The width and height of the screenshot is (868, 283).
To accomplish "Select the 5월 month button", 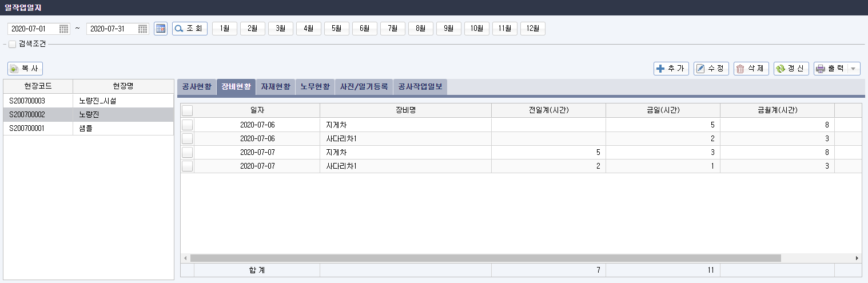I will pyautogui.click(x=337, y=29).
